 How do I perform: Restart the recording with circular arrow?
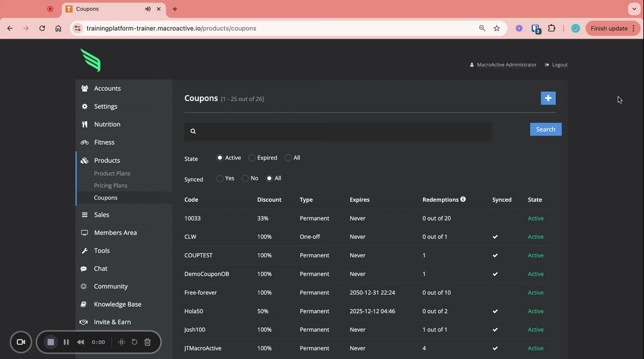pyautogui.click(x=135, y=342)
